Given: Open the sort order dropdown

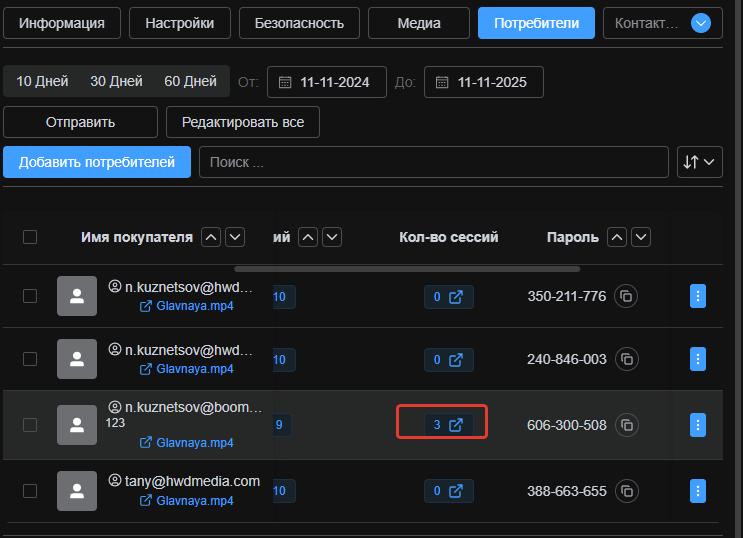Looking at the screenshot, I should [x=699, y=162].
